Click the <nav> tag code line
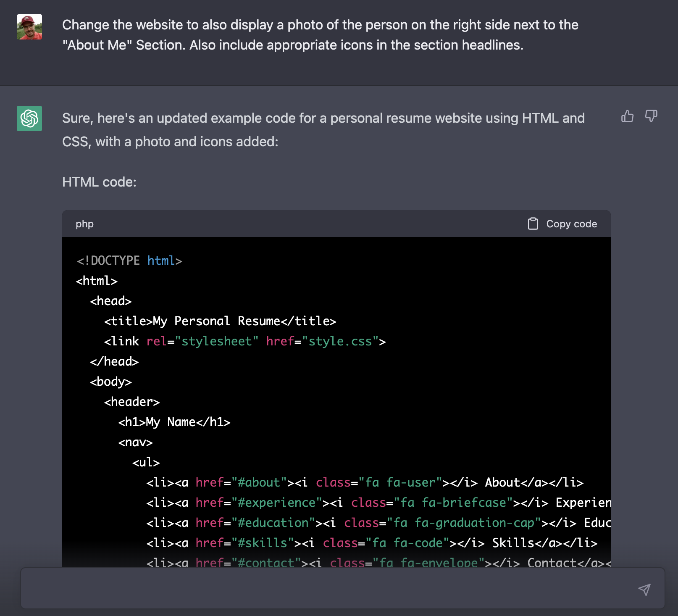 click(135, 442)
